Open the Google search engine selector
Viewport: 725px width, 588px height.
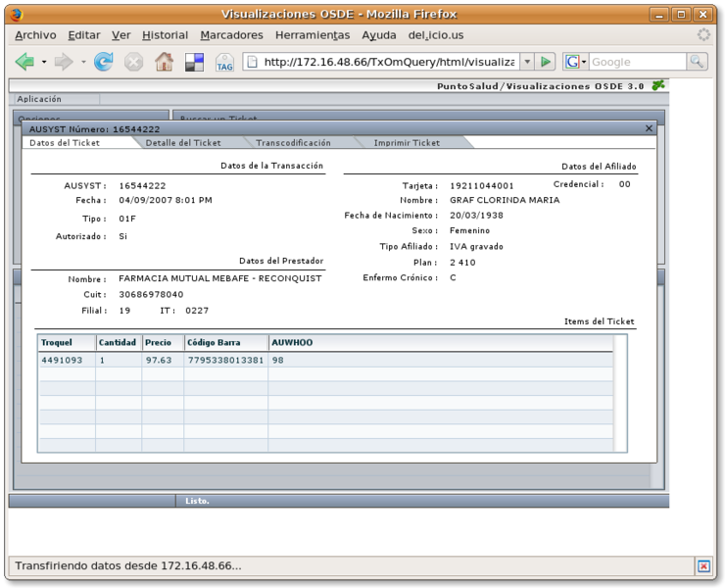(x=576, y=62)
